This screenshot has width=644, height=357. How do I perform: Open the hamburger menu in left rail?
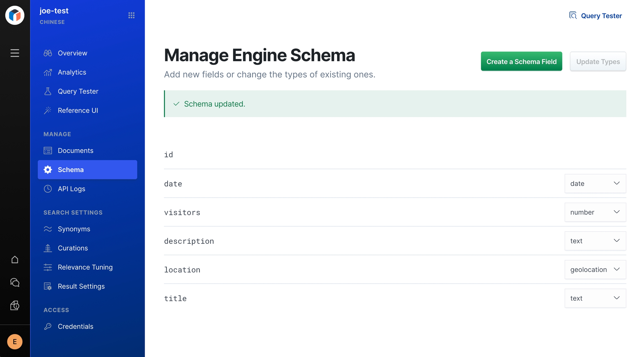point(15,53)
